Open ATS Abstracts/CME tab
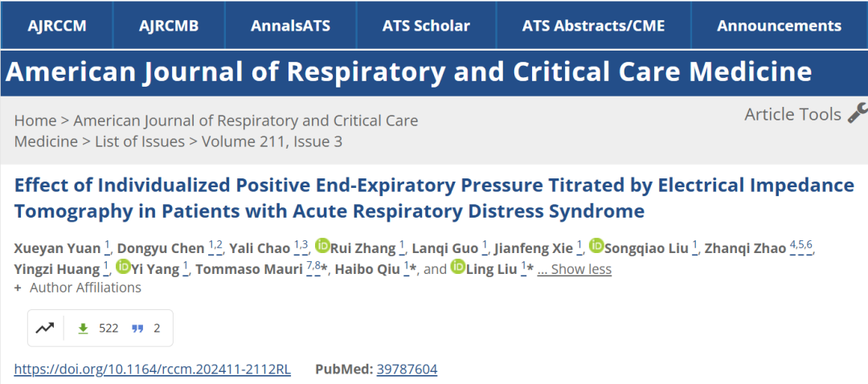The height and width of the screenshot is (384, 868). click(x=593, y=26)
